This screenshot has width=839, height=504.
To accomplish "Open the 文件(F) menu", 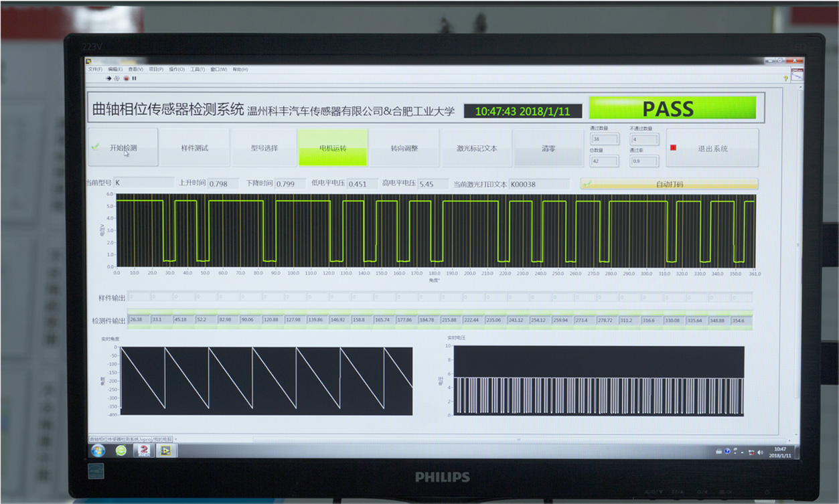I will point(95,70).
